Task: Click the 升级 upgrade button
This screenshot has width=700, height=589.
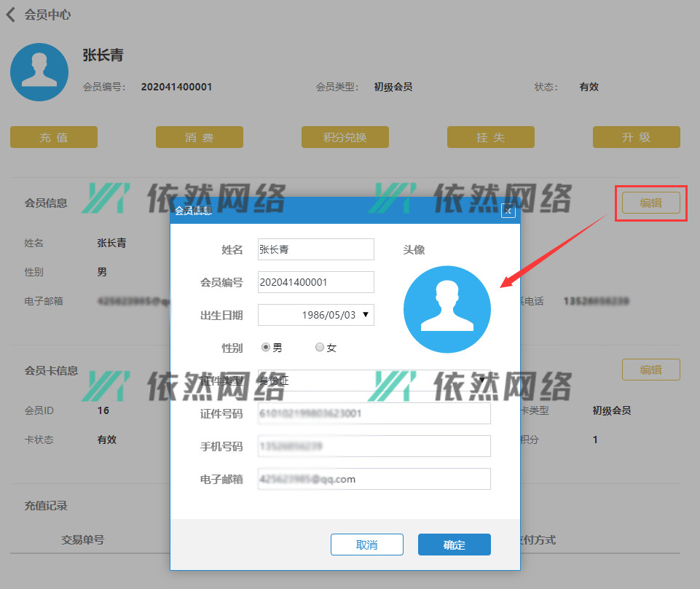Action: coord(636,137)
